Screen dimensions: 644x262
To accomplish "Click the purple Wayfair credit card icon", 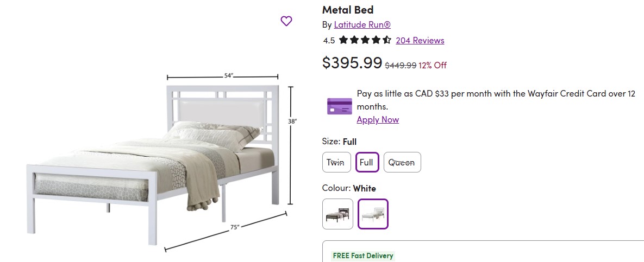I will [x=339, y=106].
